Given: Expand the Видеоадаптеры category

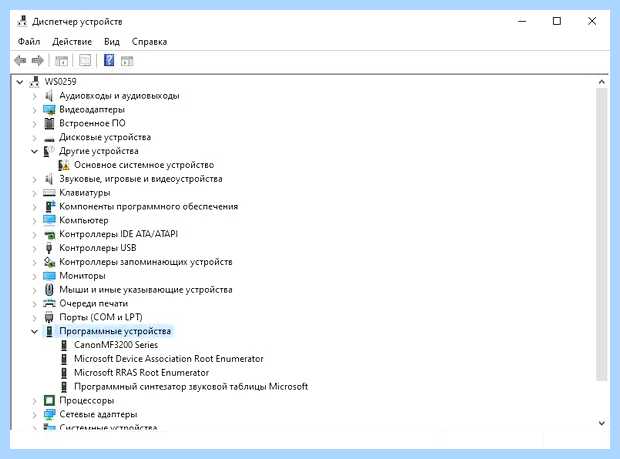Looking at the screenshot, I should pyautogui.click(x=34, y=110).
